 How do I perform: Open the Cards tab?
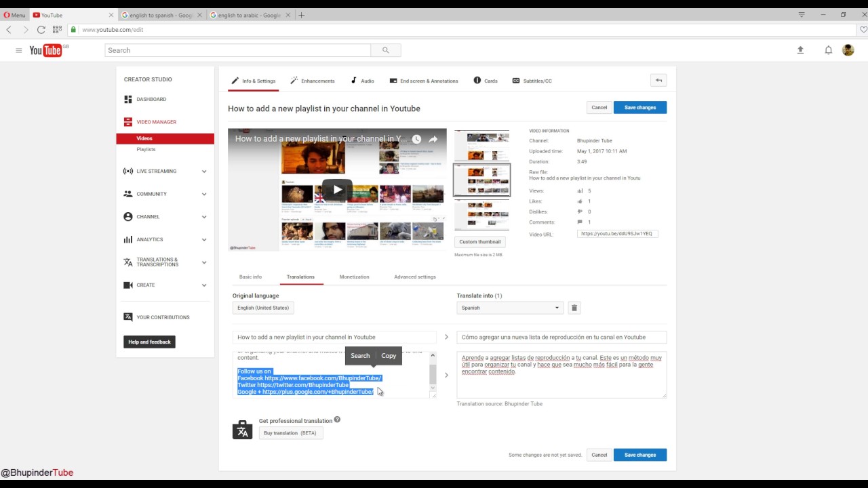click(x=486, y=81)
